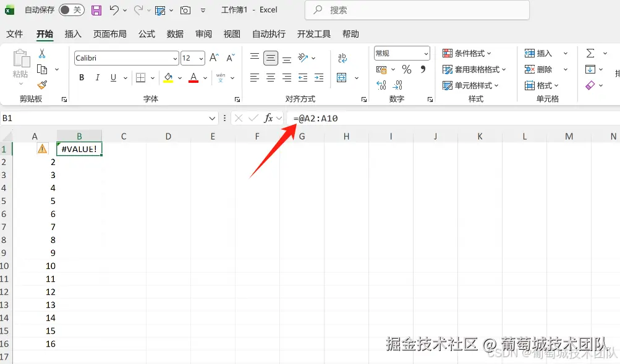Click the camera icon in quick access toolbar

point(185,10)
